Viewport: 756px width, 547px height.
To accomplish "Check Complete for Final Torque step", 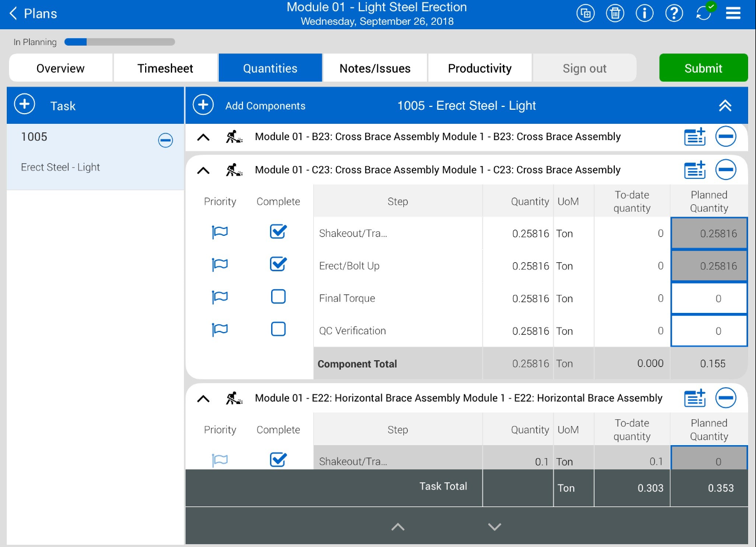I will click(278, 297).
